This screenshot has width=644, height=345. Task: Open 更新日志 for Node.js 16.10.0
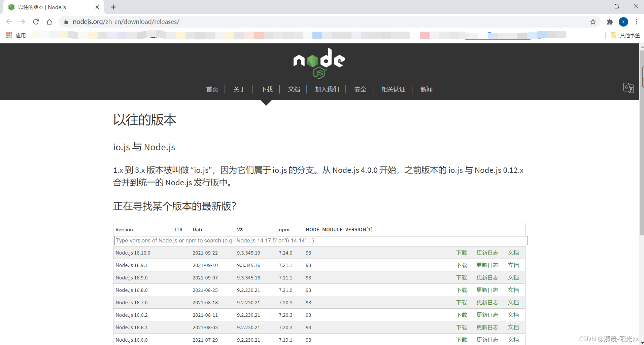coord(487,253)
